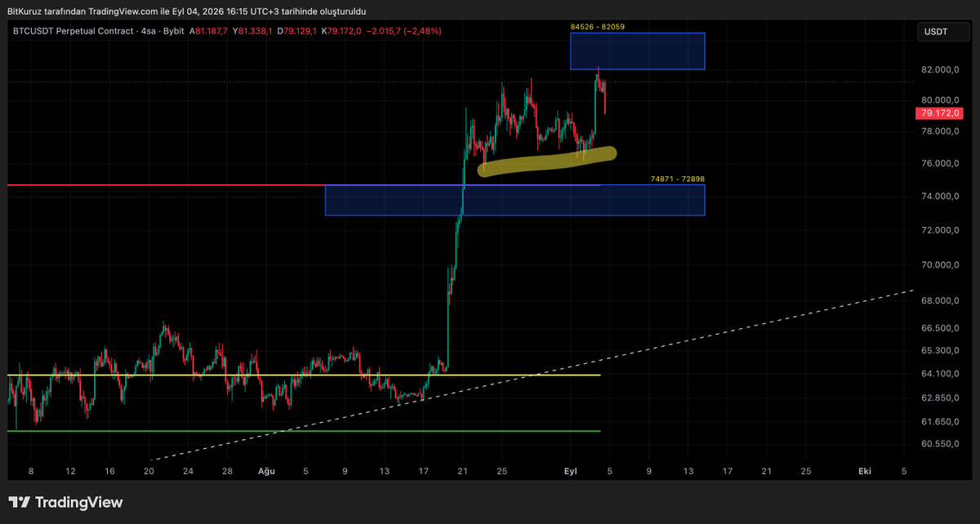980x524 pixels.
Task: Click the low value D79.129,1
Action: (x=298, y=31)
